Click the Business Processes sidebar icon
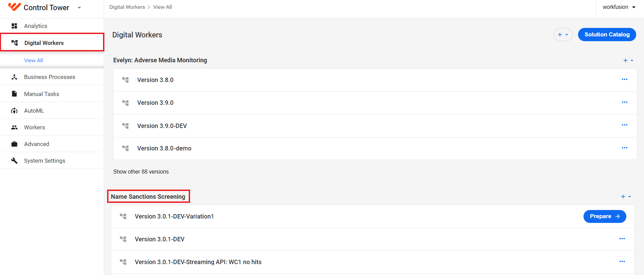This screenshot has height=275, width=644. pos(14,77)
